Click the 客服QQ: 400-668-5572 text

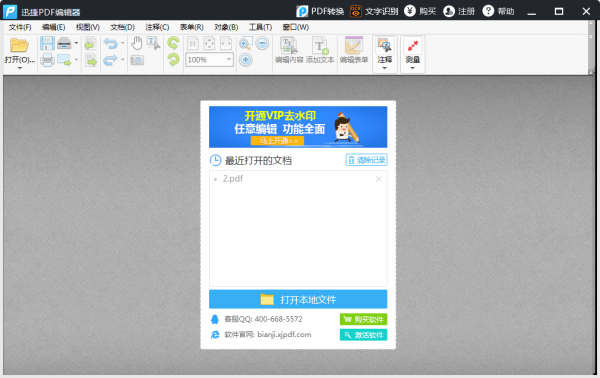tap(263, 319)
